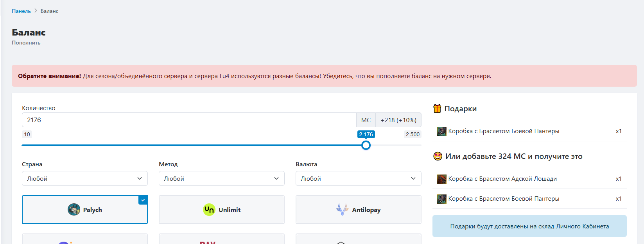
Task: Open the Страна dropdown
Action: pos(84,178)
